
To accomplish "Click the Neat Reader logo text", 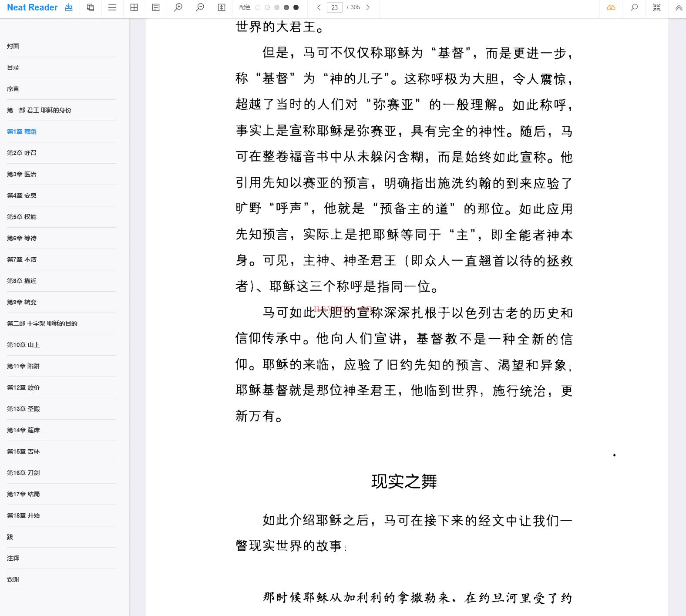I will pos(32,7).
